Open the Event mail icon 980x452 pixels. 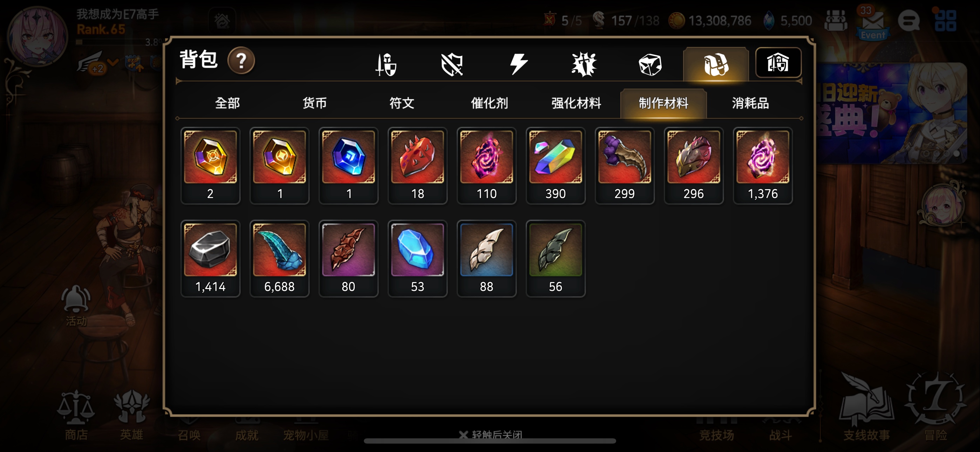point(873,23)
